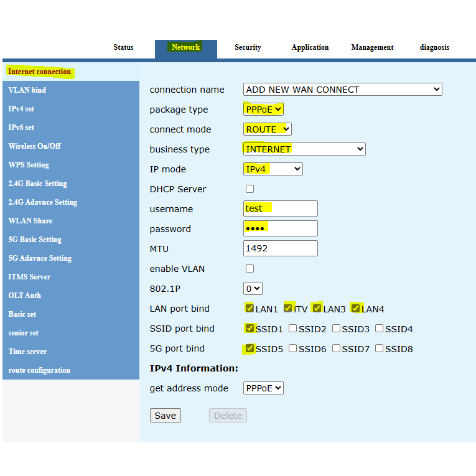Viewport: 476px width, 476px height.
Task: Expand the connection name dropdown
Action: coord(342,90)
